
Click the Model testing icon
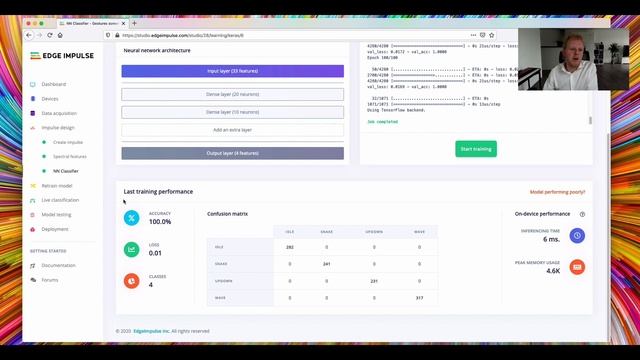33,215
